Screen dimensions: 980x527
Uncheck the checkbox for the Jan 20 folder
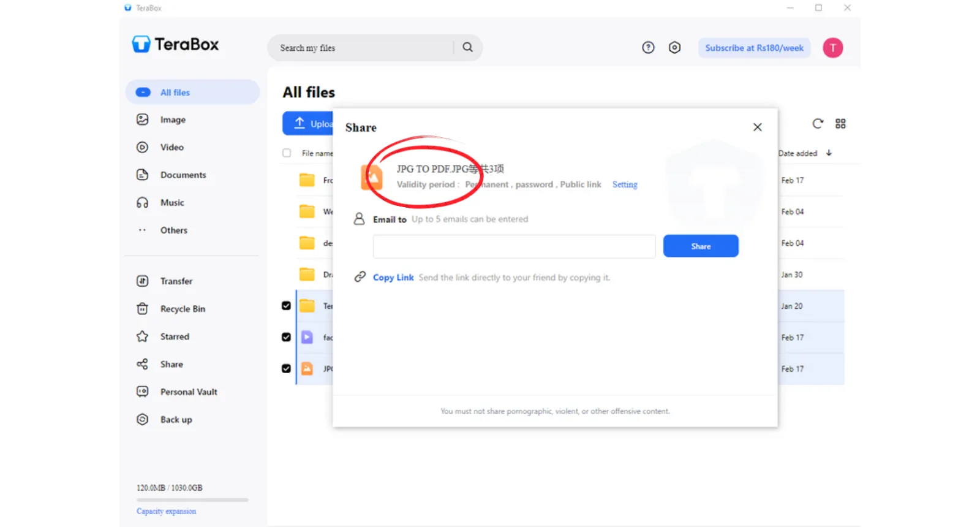(x=286, y=306)
